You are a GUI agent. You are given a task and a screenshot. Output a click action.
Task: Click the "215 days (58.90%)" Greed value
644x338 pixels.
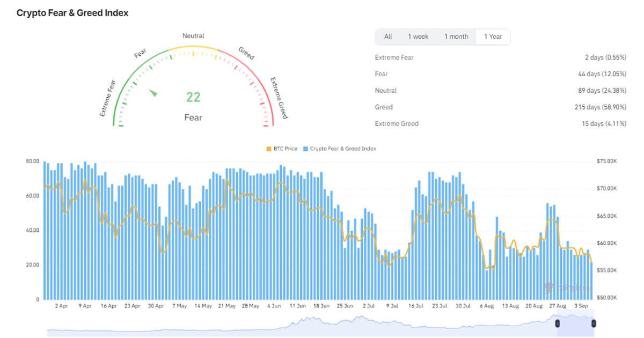click(600, 107)
